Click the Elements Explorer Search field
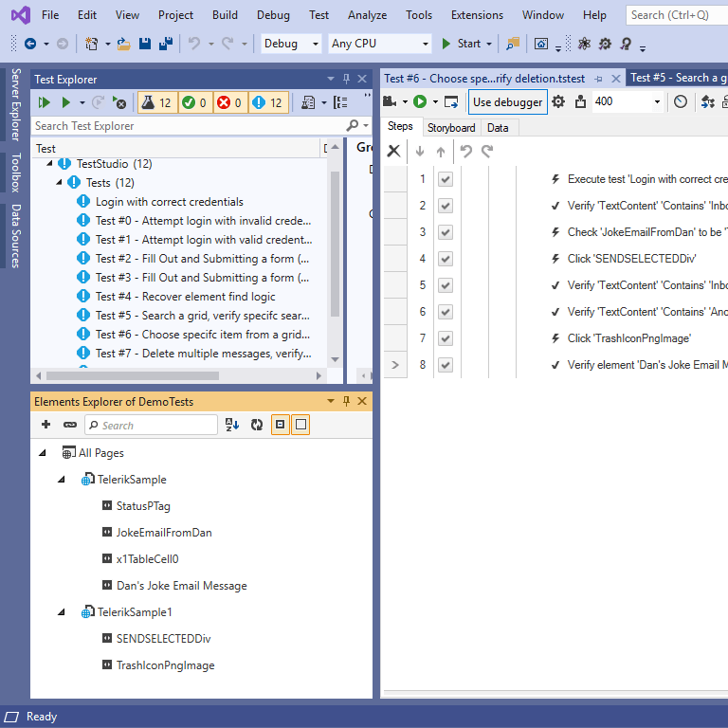 click(x=152, y=425)
